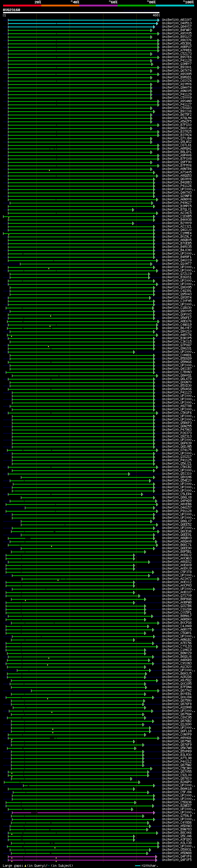Open hit UniRef100_Q3HRY7
The image size is (197, 868).
click(x=177, y=64)
